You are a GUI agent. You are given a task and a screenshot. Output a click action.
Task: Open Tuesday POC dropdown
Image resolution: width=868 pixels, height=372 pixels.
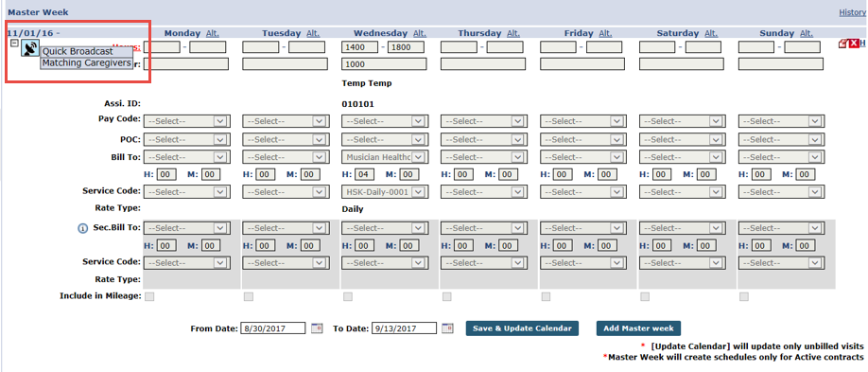point(286,140)
